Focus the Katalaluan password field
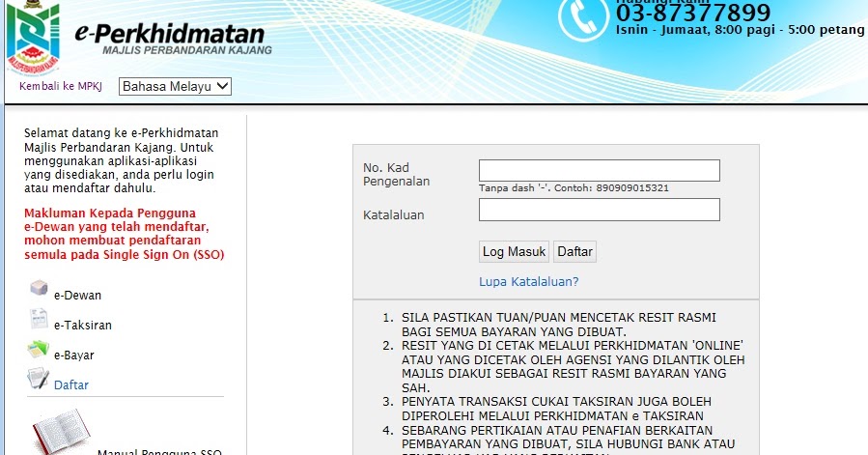The height and width of the screenshot is (455, 868). [x=600, y=210]
